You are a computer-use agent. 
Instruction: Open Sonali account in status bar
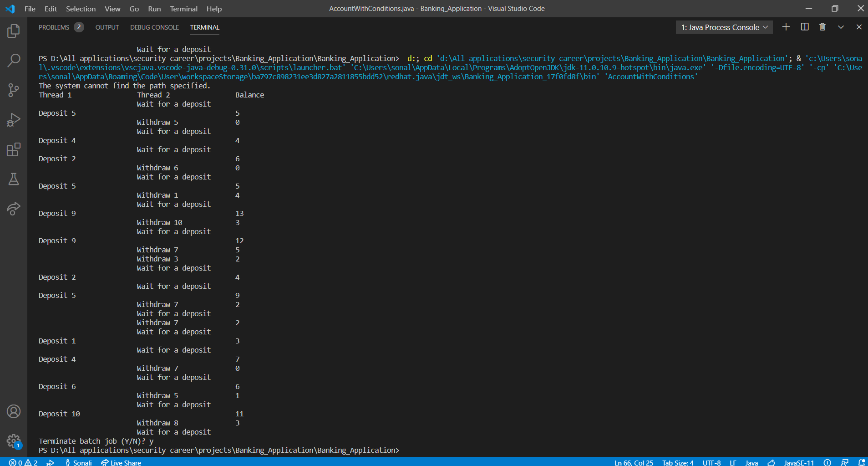[78, 462]
